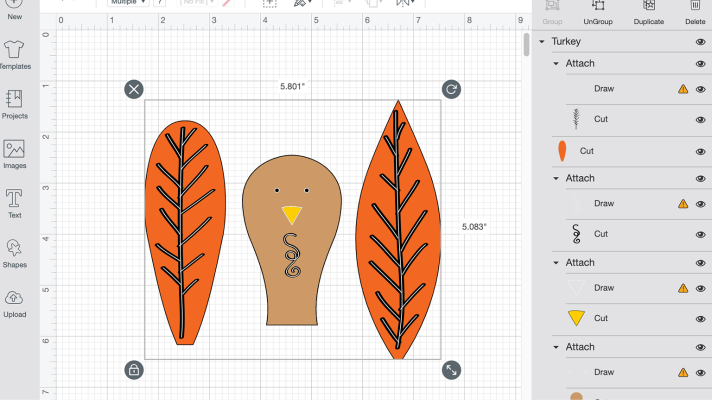The width and height of the screenshot is (712, 400).
Task: Click warning icon on first Attach's Draw layer
Action: point(683,89)
